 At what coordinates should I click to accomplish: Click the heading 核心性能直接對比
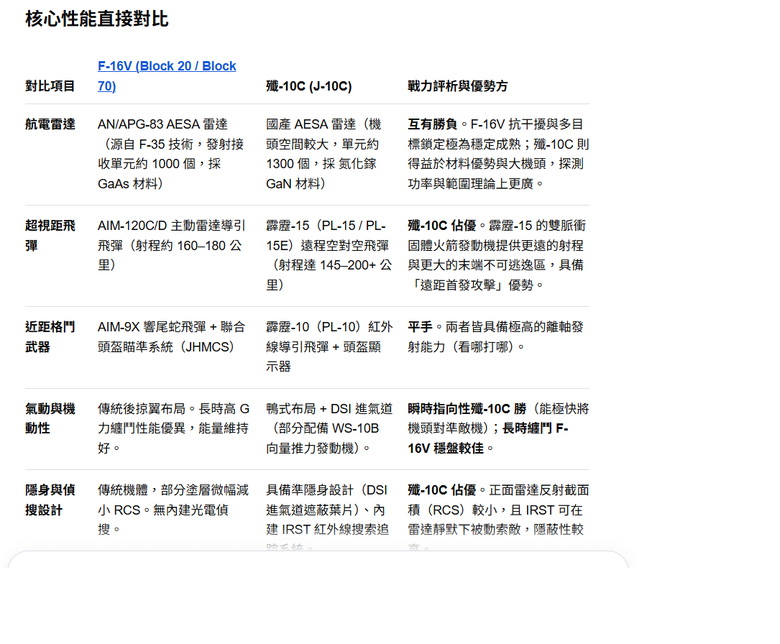pos(97,19)
